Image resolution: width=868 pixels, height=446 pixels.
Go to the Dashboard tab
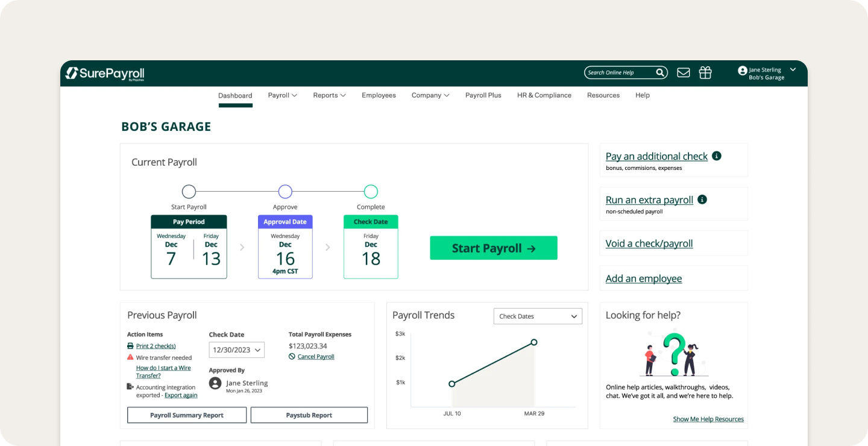[x=235, y=95]
